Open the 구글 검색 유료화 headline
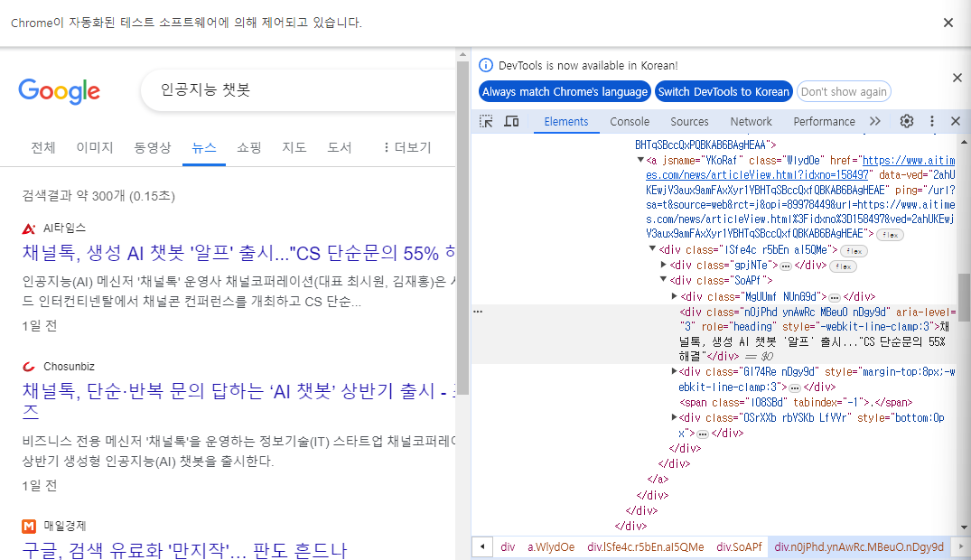Viewport: 971px width, 560px height. [x=184, y=550]
